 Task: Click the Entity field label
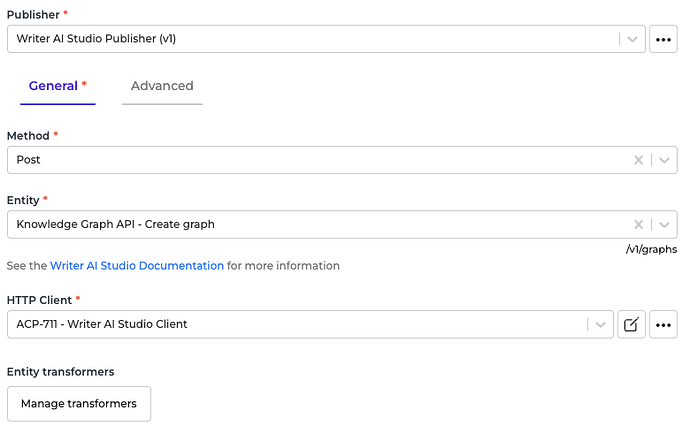[x=23, y=200]
